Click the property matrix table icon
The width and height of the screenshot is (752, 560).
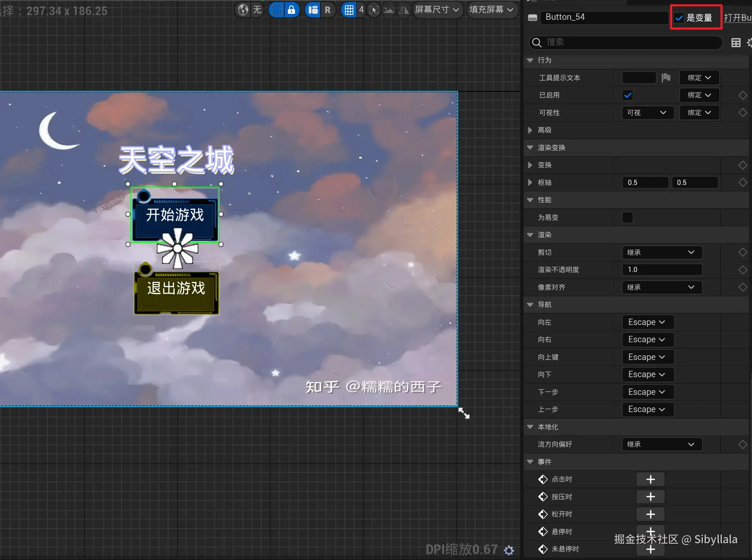coord(736,42)
